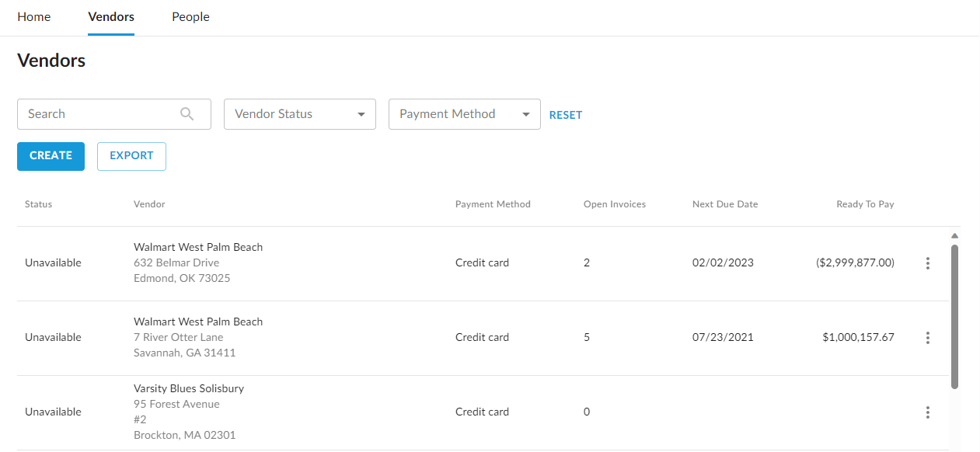This screenshot has height=452, width=980.
Task: Click the EXPORT button
Action: [x=131, y=156]
